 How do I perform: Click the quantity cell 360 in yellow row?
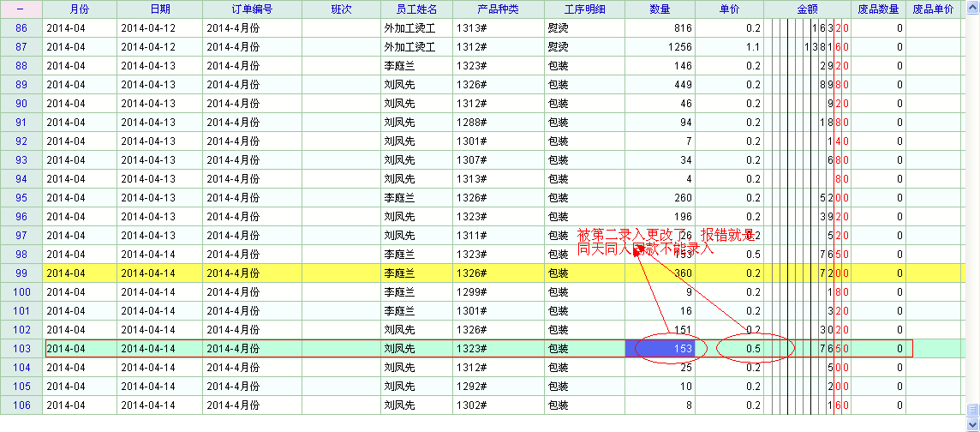(660, 273)
